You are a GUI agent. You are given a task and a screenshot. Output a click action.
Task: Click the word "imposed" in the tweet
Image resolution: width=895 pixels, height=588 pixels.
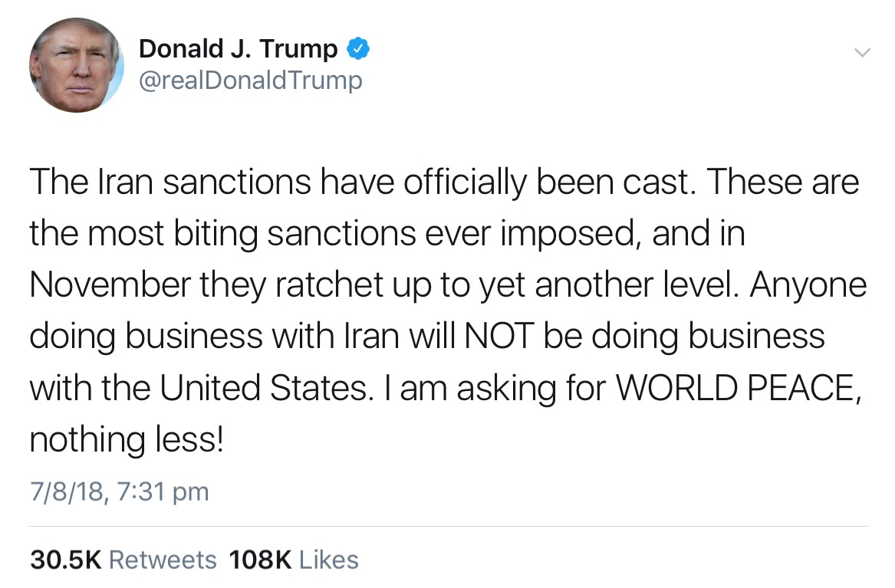[564, 235]
